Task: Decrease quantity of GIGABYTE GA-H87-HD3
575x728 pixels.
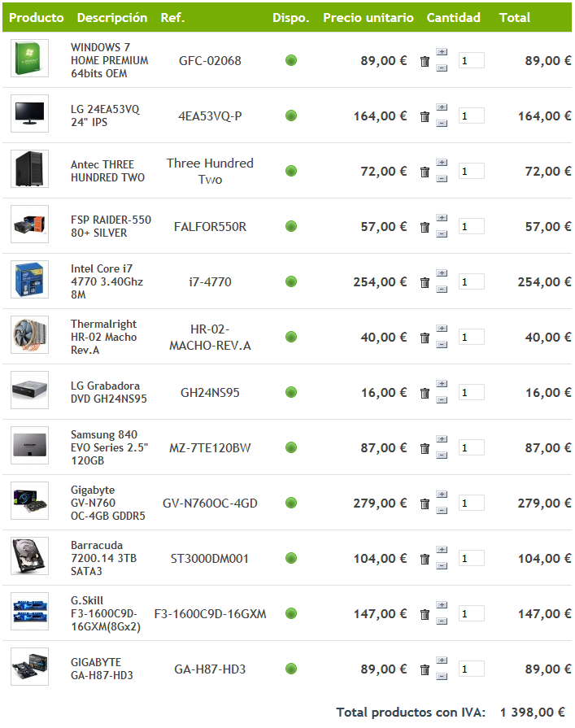Action: 442,677
